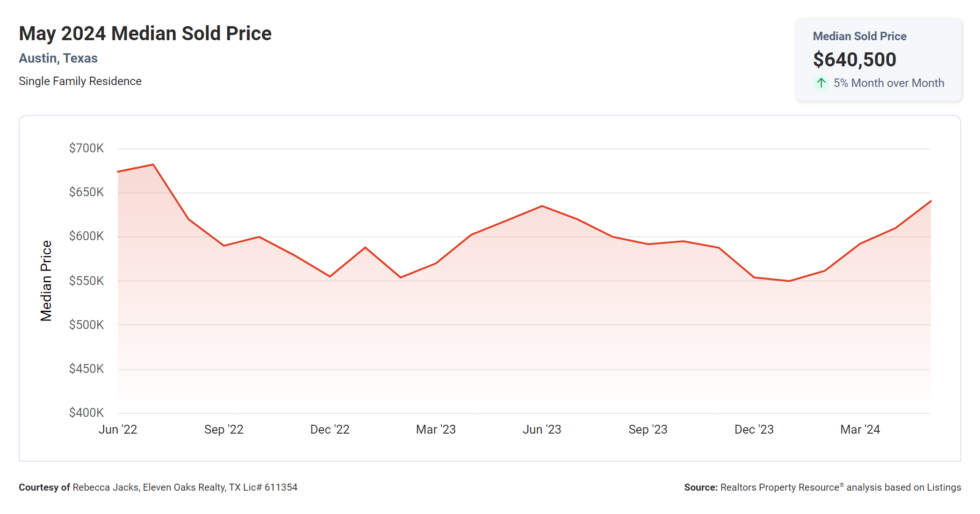
Task: Click the $640,500 median price value
Action: click(x=854, y=60)
